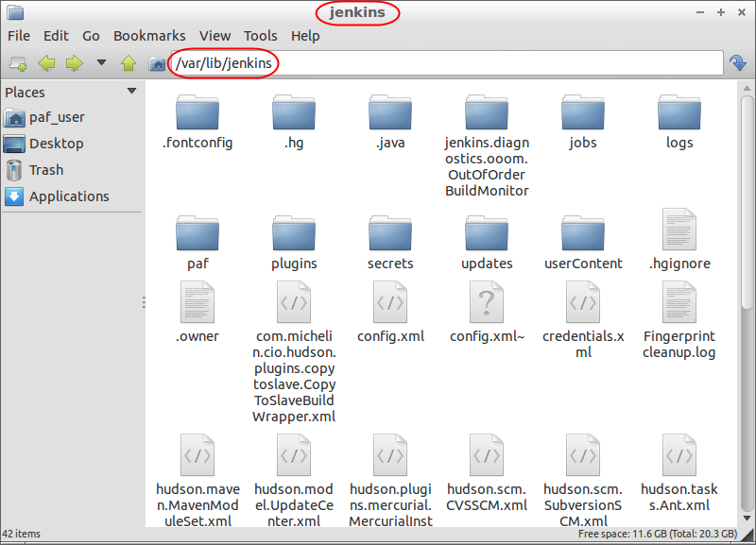Go forward with the right green arrow
The width and height of the screenshot is (756, 545).
[x=75, y=63]
